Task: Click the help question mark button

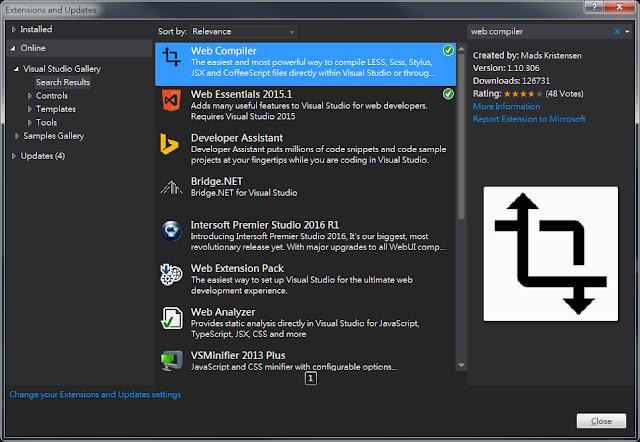Action: [x=594, y=7]
